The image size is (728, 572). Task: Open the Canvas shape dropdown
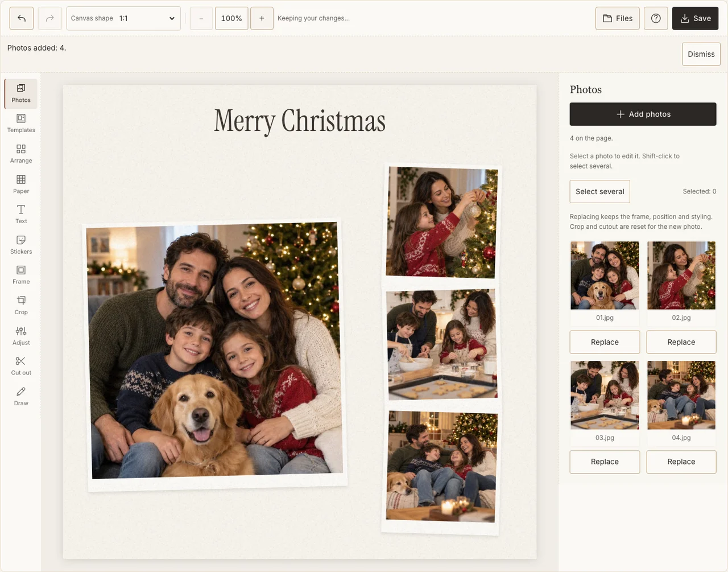[123, 18]
